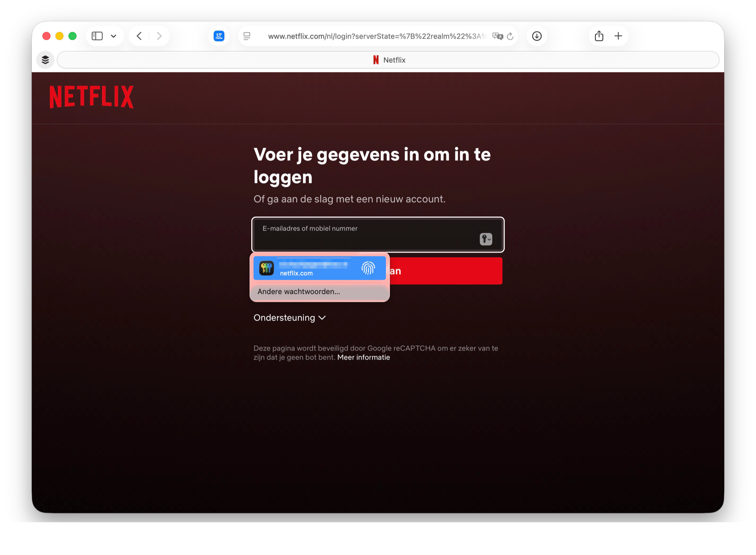The width and height of the screenshot is (756, 555).
Task: Open the Share menu
Action: point(599,36)
